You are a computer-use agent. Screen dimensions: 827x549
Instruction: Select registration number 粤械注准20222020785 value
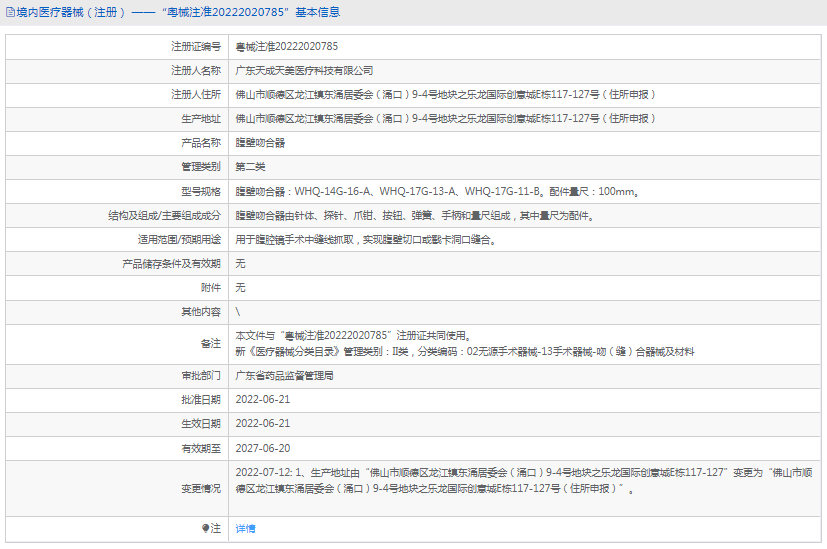(286, 46)
